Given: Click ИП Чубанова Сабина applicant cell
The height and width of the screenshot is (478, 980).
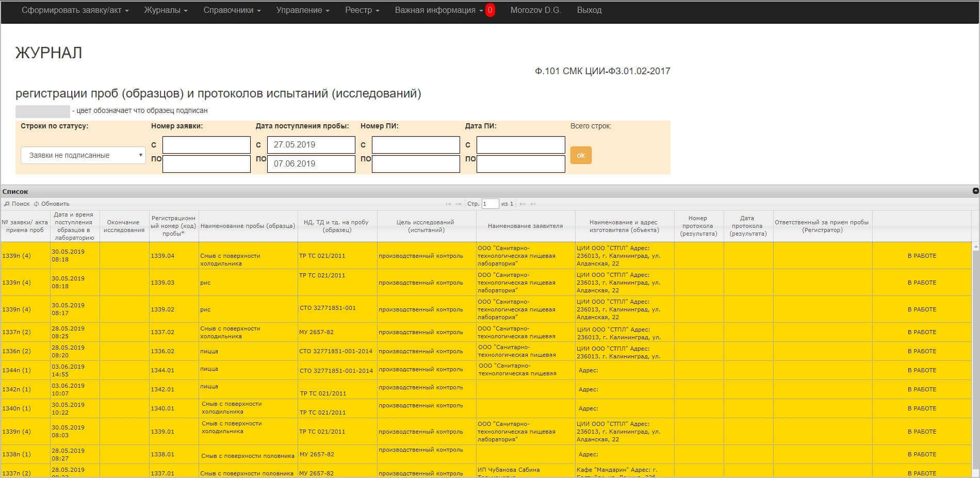Looking at the screenshot, I should pyautogui.click(x=525, y=471).
